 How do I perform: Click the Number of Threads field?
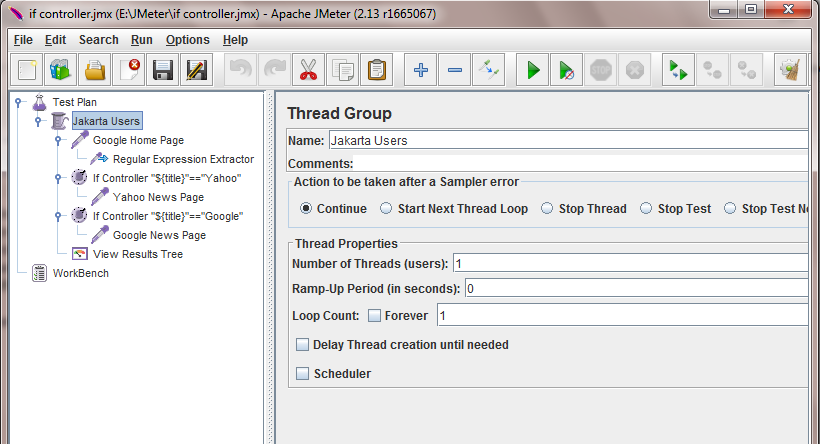(631, 263)
